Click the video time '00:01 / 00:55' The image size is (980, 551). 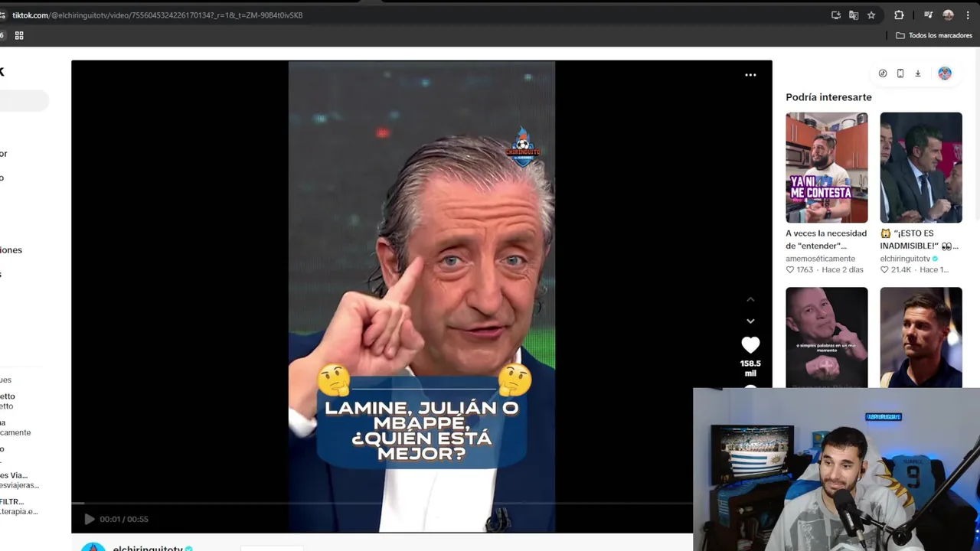click(x=124, y=519)
